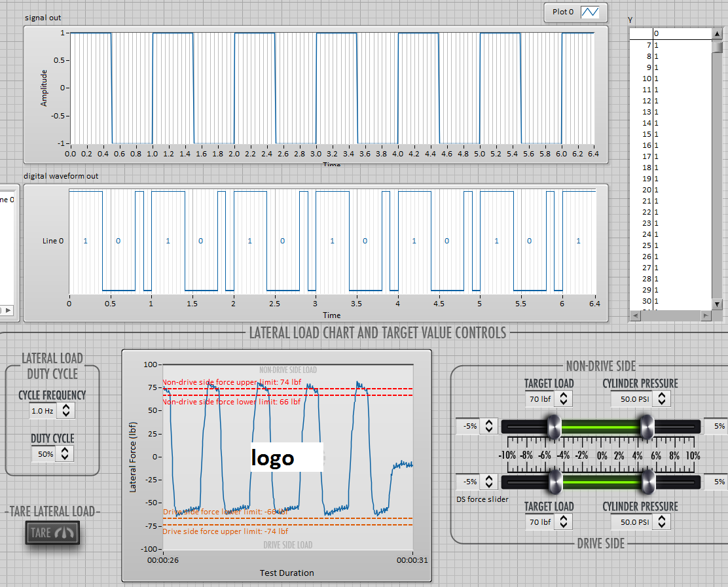This screenshot has height=587, width=728.
Task: Click the Plot 0 legend label
Action: (x=563, y=12)
